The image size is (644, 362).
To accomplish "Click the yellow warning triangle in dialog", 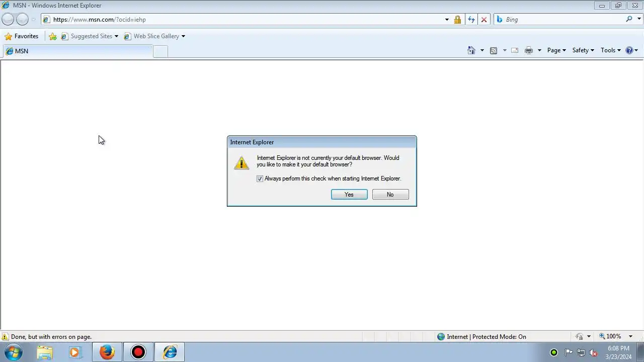I will [242, 162].
